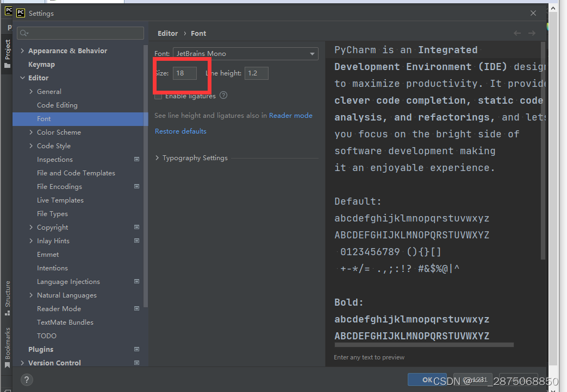Image resolution: width=567 pixels, height=392 pixels.
Task: Click the project-level icon beside Copyright
Action: tap(136, 227)
